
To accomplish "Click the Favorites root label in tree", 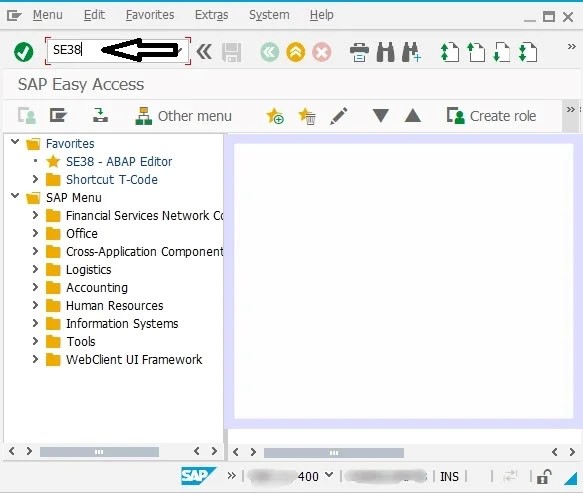I will 70,144.
